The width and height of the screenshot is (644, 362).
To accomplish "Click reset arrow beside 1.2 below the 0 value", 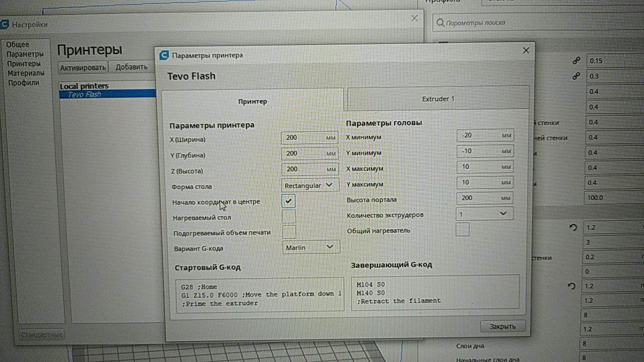I will tap(571, 286).
